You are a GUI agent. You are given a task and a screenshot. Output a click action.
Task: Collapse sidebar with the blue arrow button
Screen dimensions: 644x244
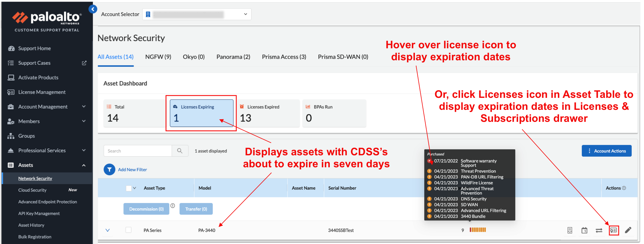(93, 9)
